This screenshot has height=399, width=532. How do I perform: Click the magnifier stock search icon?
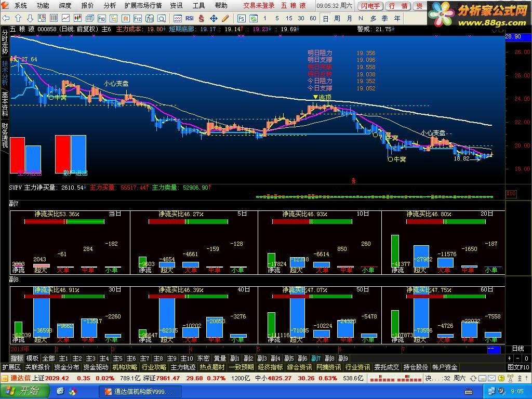click(162, 18)
